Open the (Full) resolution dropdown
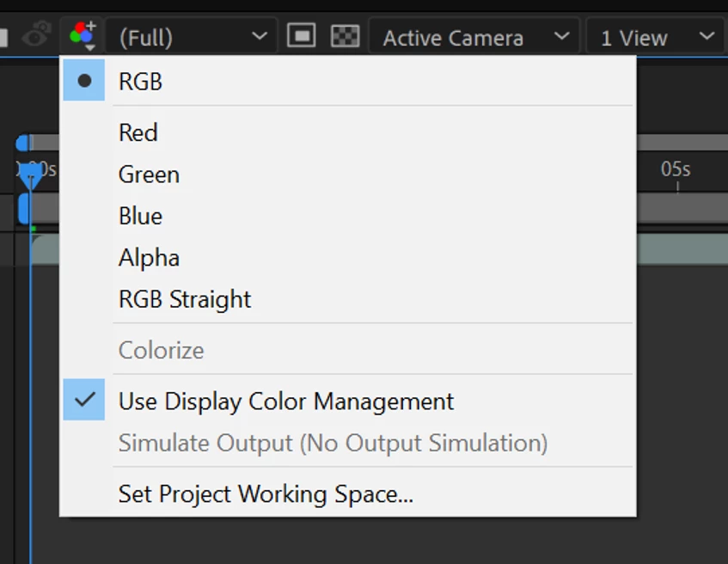The image size is (728, 564). (x=192, y=38)
